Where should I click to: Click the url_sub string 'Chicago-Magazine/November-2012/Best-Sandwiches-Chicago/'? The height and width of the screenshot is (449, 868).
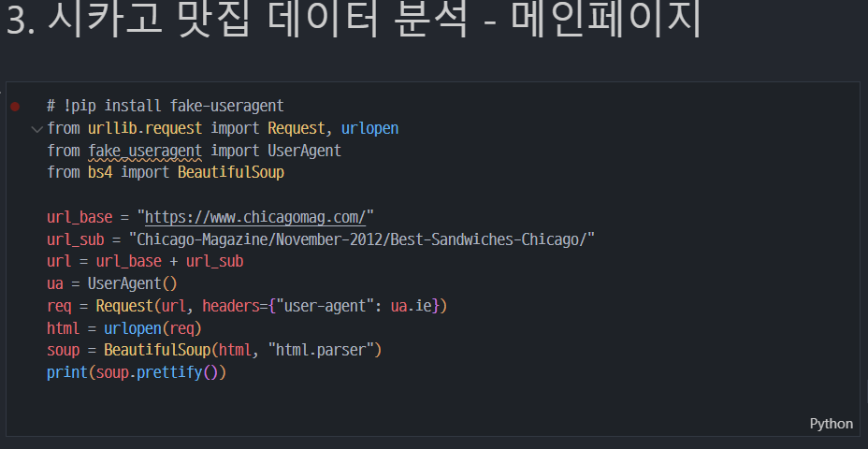pyautogui.click(x=362, y=239)
